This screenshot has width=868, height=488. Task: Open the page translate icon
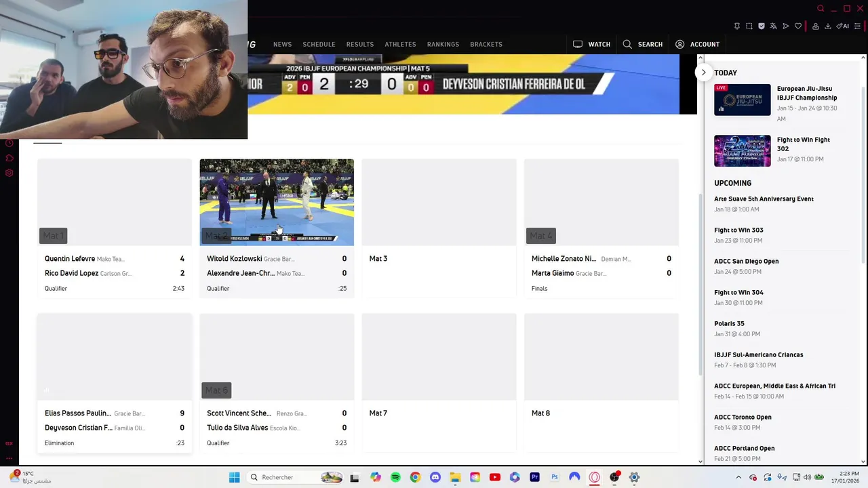point(774,26)
